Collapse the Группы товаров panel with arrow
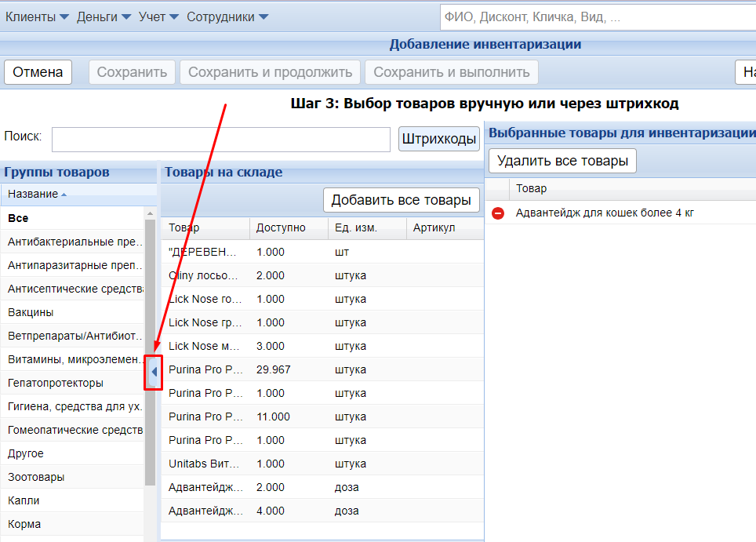This screenshot has width=756, height=542. pyautogui.click(x=154, y=372)
